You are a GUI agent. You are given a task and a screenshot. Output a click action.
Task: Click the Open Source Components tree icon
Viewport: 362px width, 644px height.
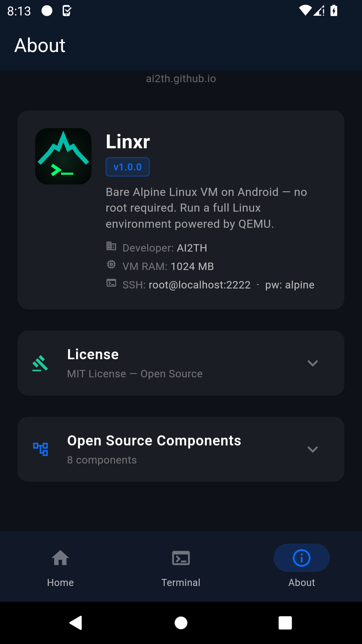click(x=41, y=449)
